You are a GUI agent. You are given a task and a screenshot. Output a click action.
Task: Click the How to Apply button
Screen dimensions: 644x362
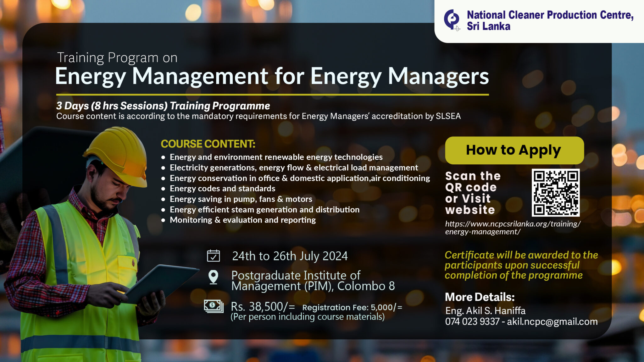coord(513,150)
